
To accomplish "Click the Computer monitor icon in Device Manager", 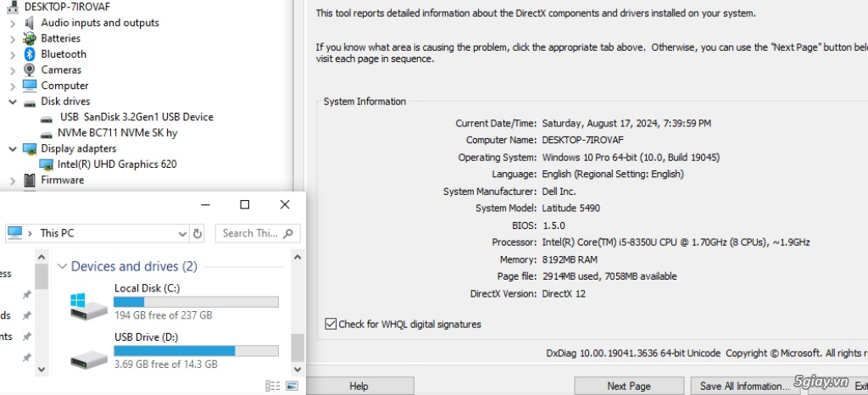I will pyautogui.click(x=30, y=86).
